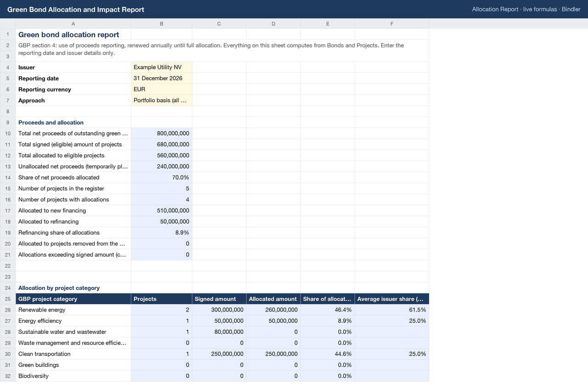Click the value 510,000,000 for new financing
Screen dimensions: 588x385
162,211
